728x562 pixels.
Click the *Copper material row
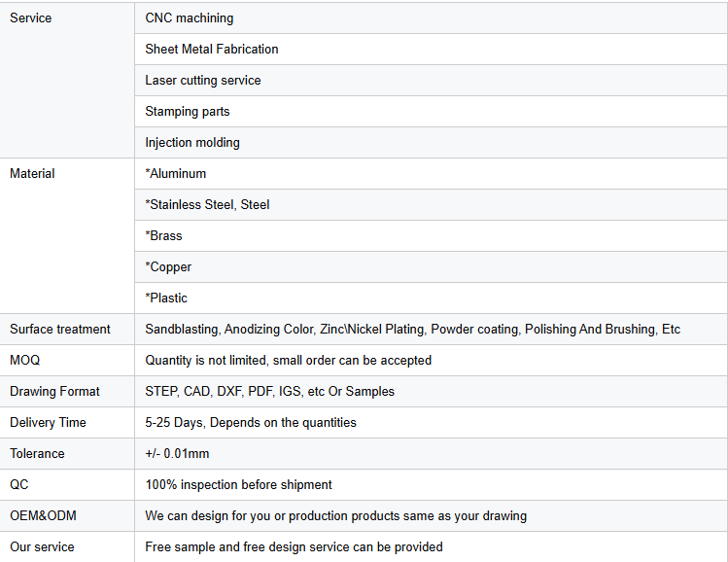(431, 267)
